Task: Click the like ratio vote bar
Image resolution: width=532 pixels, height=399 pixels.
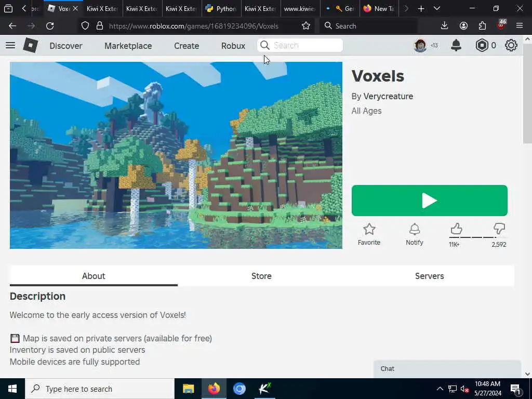Action: point(477,237)
